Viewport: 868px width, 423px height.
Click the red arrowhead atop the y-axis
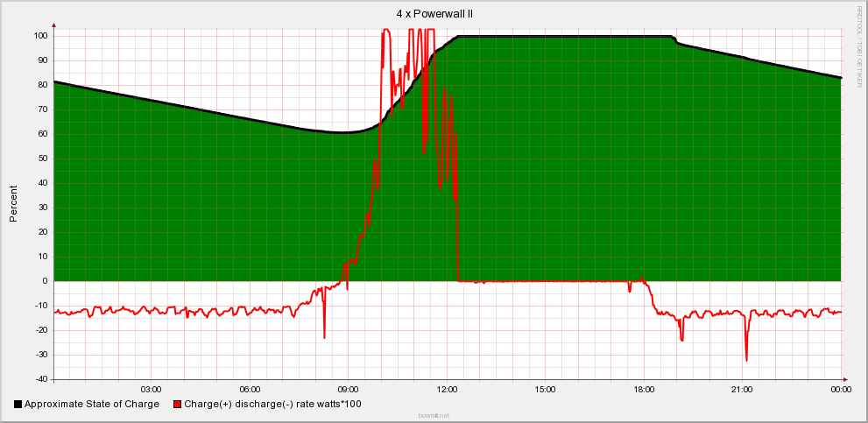coord(54,25)
